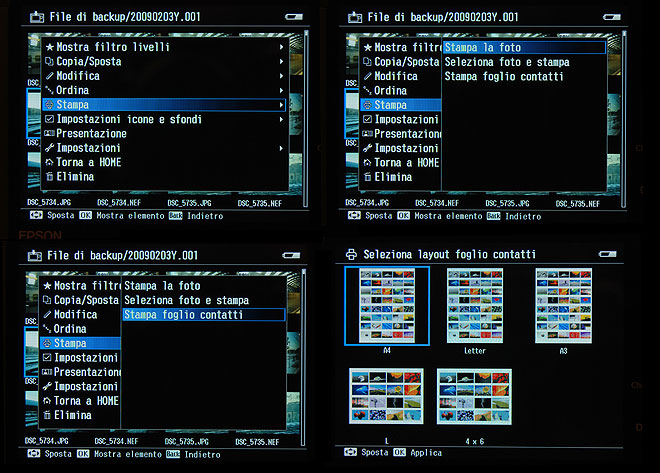This screenshot has height=473, width=660.
Task: Select Presentazione entry in top-left screen menu
Action: (165, 134)
